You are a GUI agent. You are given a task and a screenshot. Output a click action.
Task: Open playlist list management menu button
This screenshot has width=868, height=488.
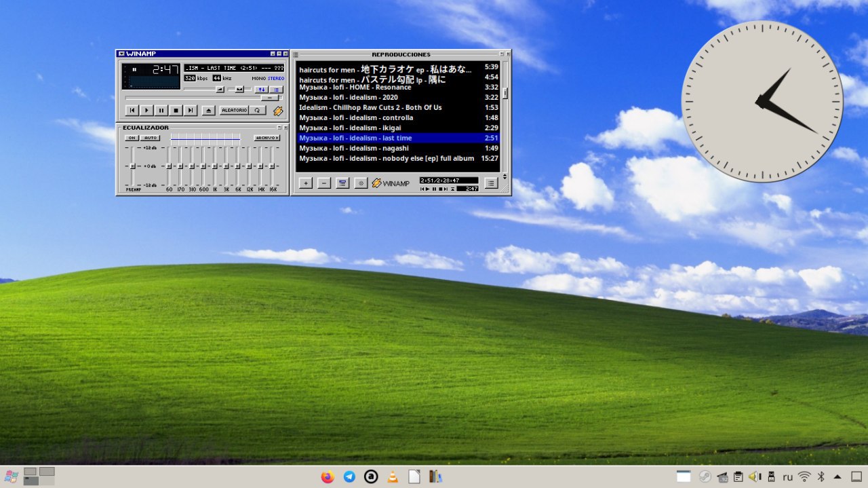491,183
